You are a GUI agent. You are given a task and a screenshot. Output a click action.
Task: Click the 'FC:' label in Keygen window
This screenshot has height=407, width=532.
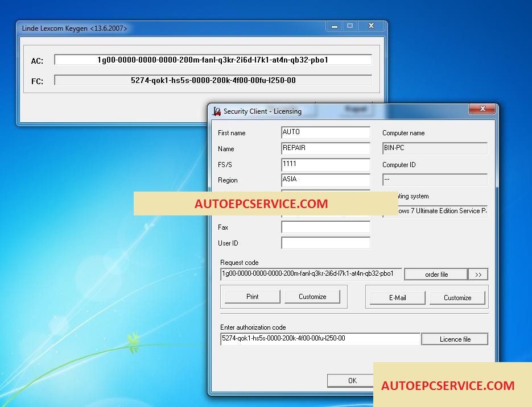click(x=37, y=81)
